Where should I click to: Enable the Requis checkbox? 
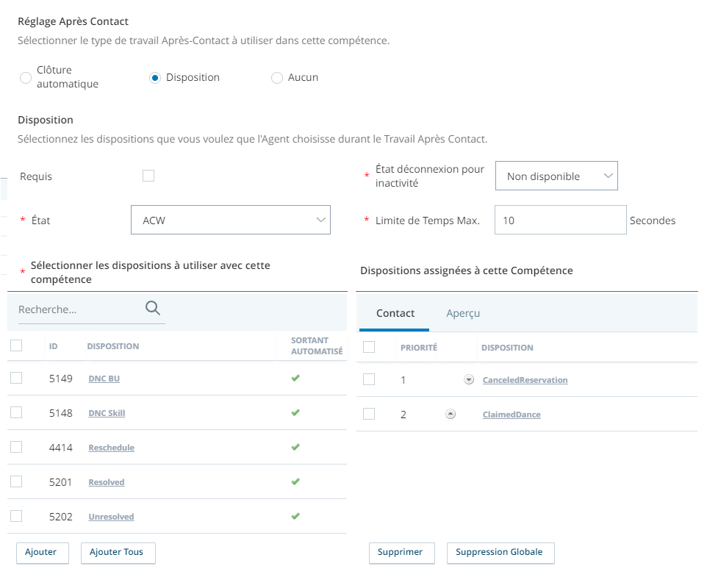click(148, 176)
